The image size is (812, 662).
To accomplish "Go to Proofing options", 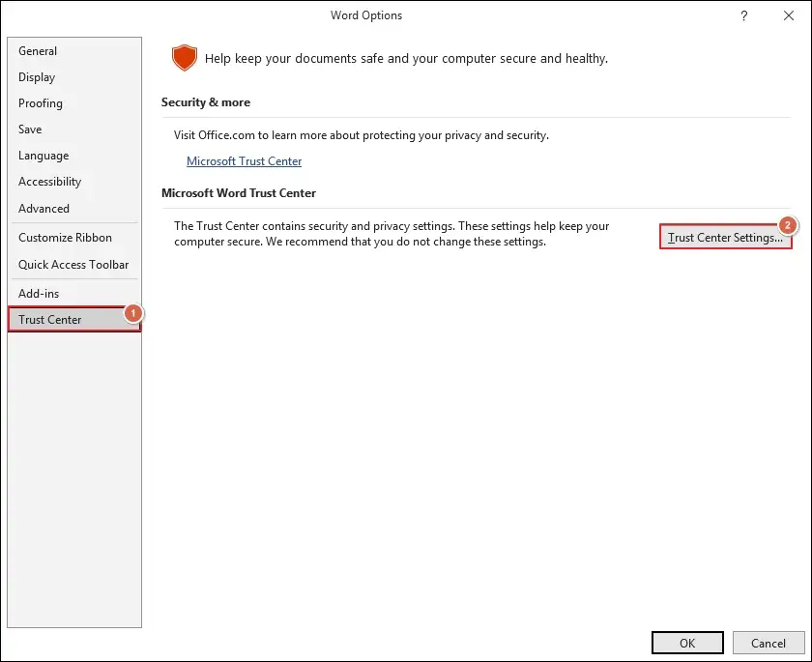I will pyautogui.click(x=74, y=103).
